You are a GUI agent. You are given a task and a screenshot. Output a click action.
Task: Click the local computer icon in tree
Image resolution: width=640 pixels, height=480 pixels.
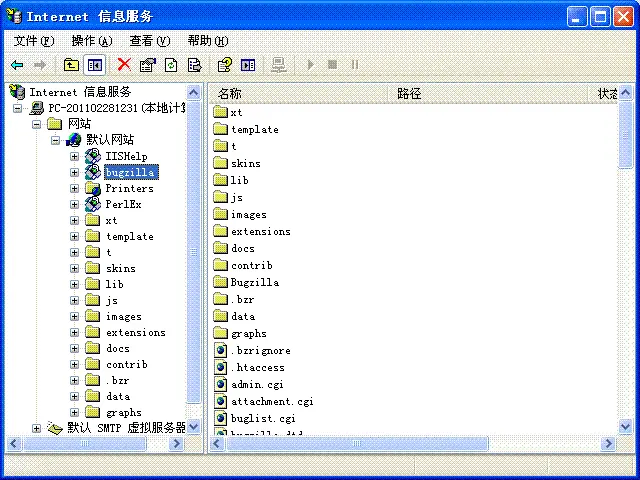pos(37,108)
